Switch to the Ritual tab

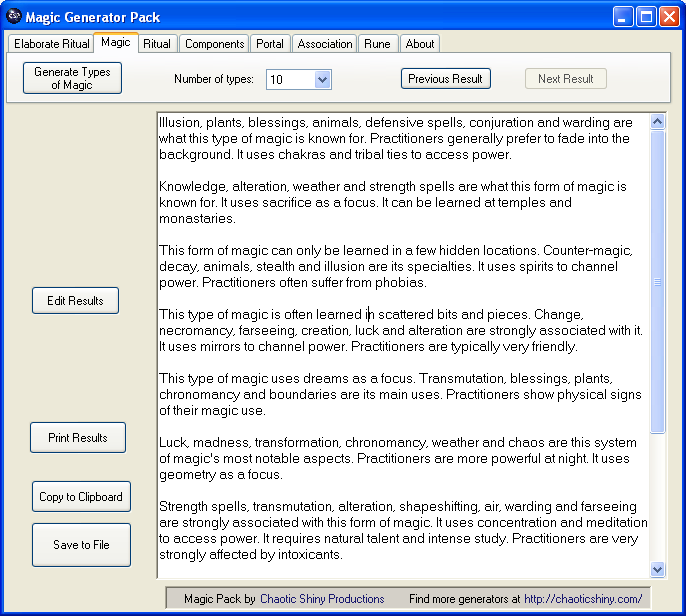(x=157, y=44)
